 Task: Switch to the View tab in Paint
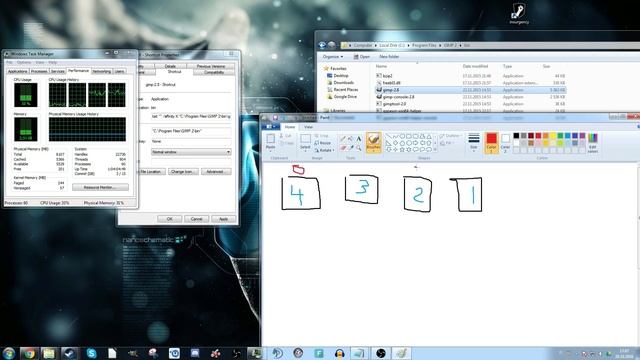tap(308, 127)
